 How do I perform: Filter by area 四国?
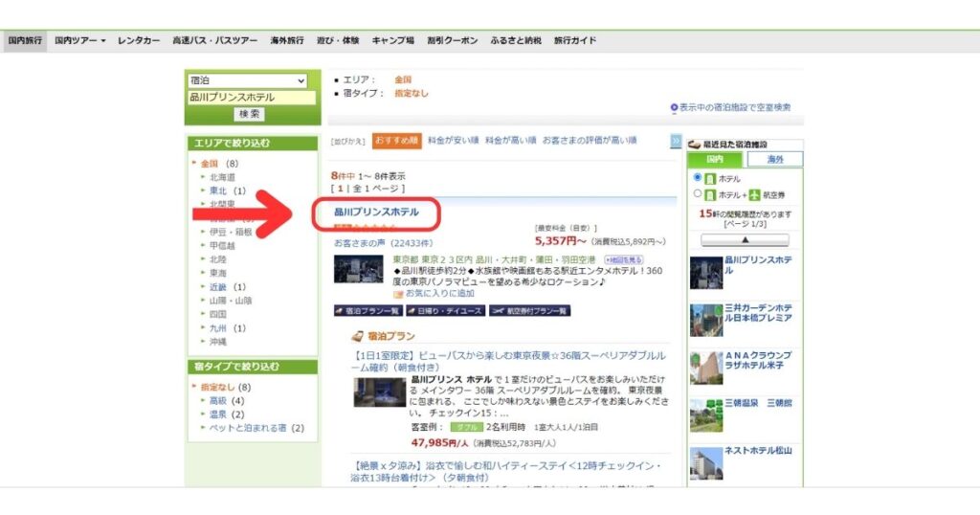(x=218, y=314)
